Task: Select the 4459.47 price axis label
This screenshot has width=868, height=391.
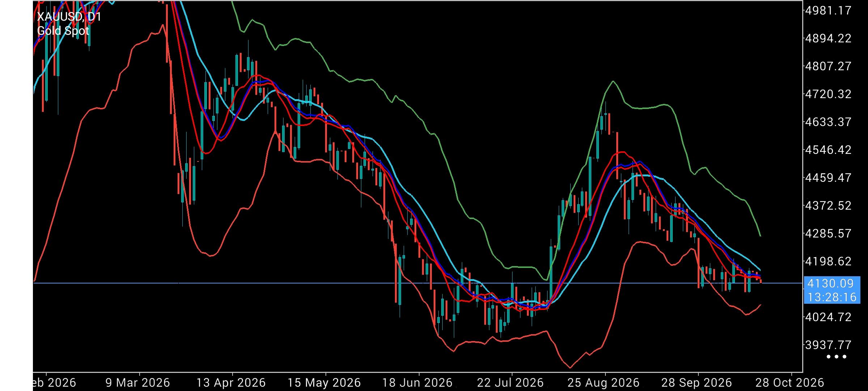Action: coord(828,178)
